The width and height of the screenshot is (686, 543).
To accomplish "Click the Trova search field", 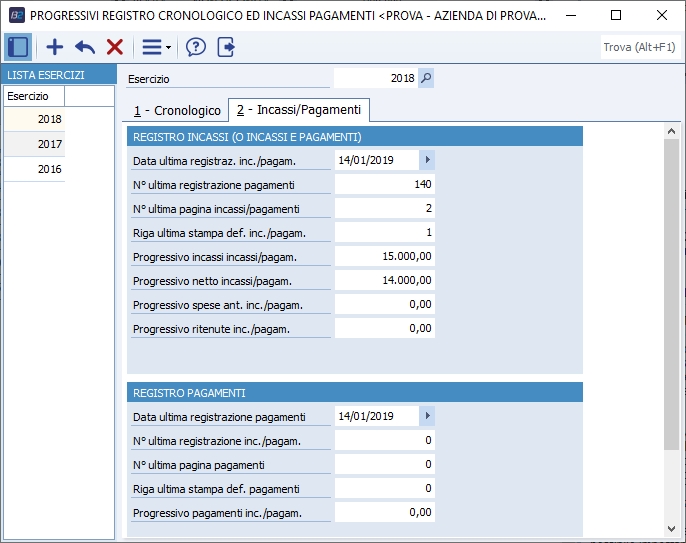I will point(639,47).
